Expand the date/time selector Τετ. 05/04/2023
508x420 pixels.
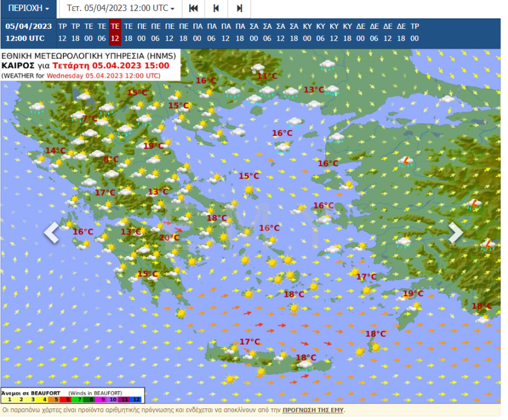tap(121, 9)
